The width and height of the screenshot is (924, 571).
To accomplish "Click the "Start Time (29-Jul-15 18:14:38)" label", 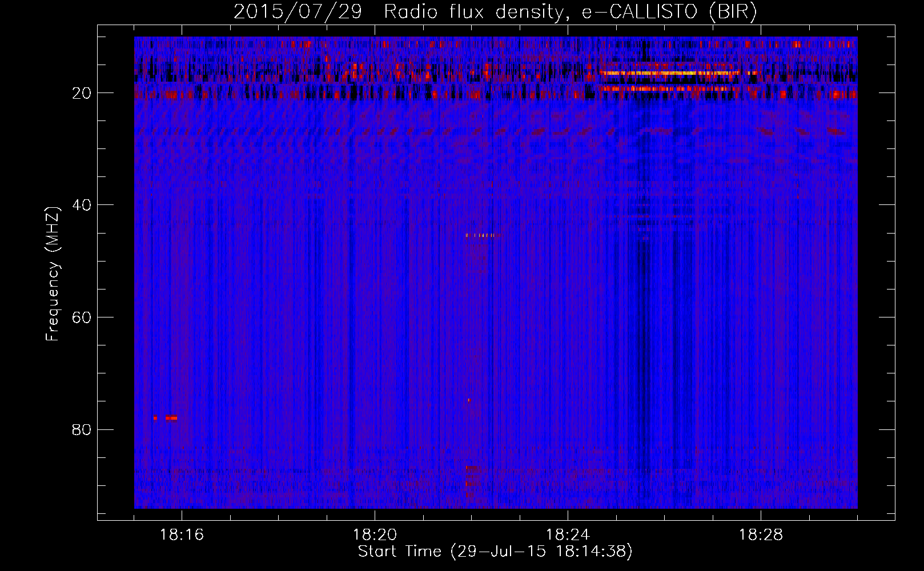I will [x=495, y=552].
